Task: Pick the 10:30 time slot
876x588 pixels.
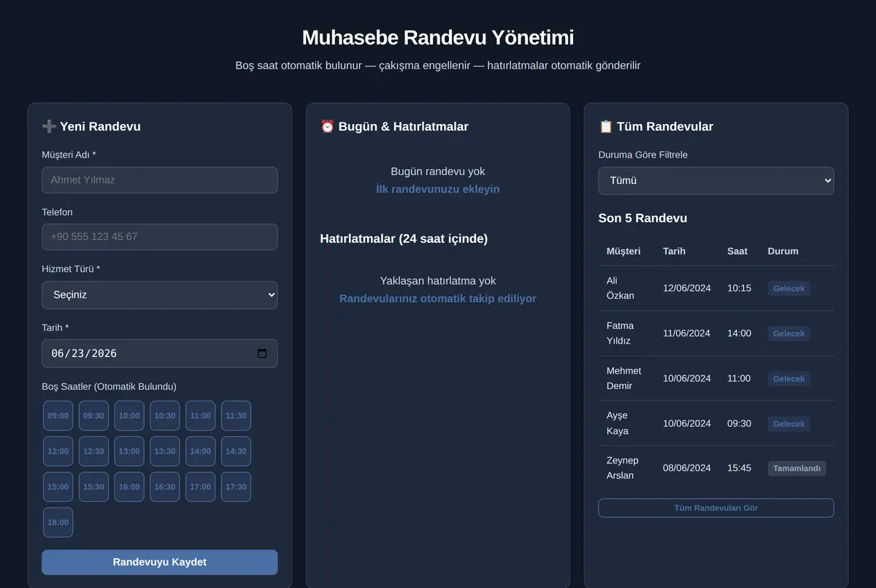Action: point(165,416)
